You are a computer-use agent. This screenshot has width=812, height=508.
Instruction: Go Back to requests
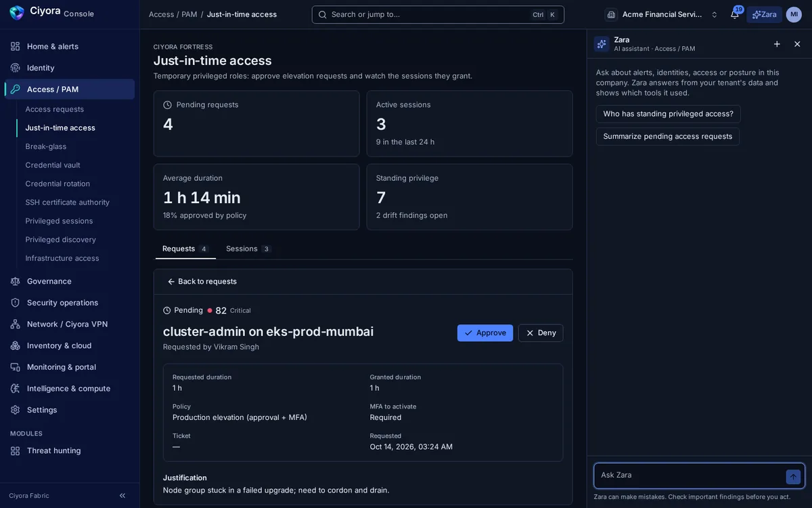click(202, 282)
